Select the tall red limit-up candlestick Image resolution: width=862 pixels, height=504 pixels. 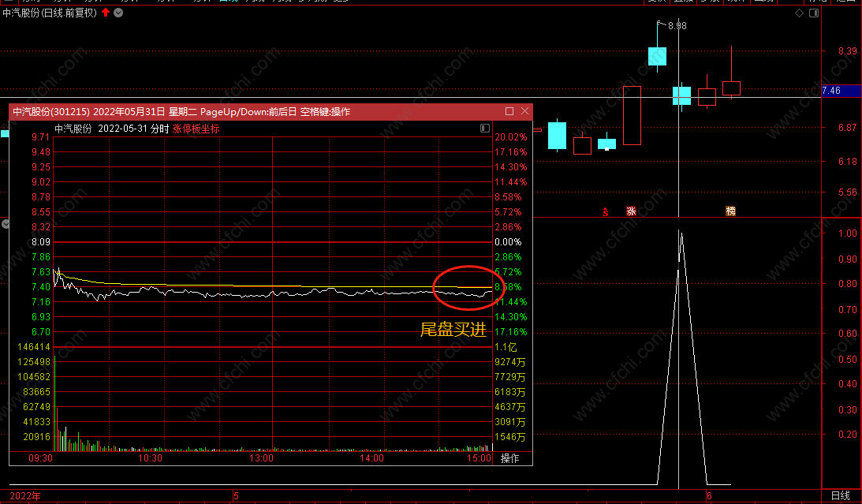click(632, 115)
